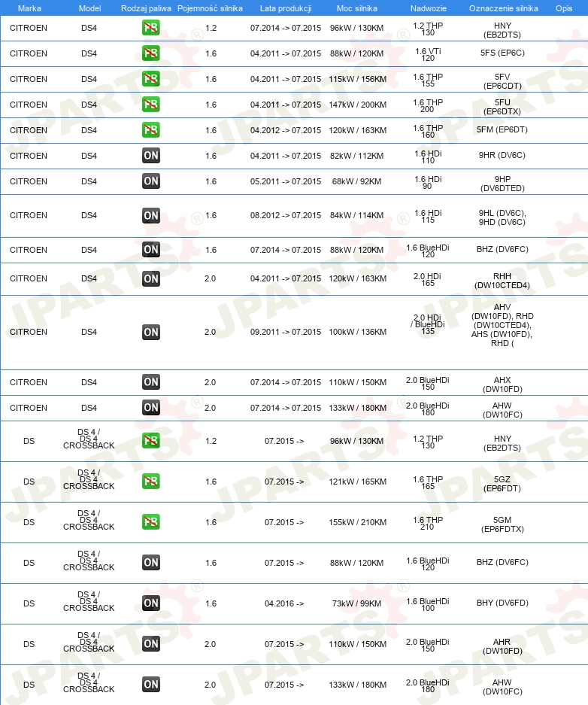Image resolution: width=588 pixels, height=705 pixels.
Task: Click the power value 68kW / 92KM
Action: [356, 181]
